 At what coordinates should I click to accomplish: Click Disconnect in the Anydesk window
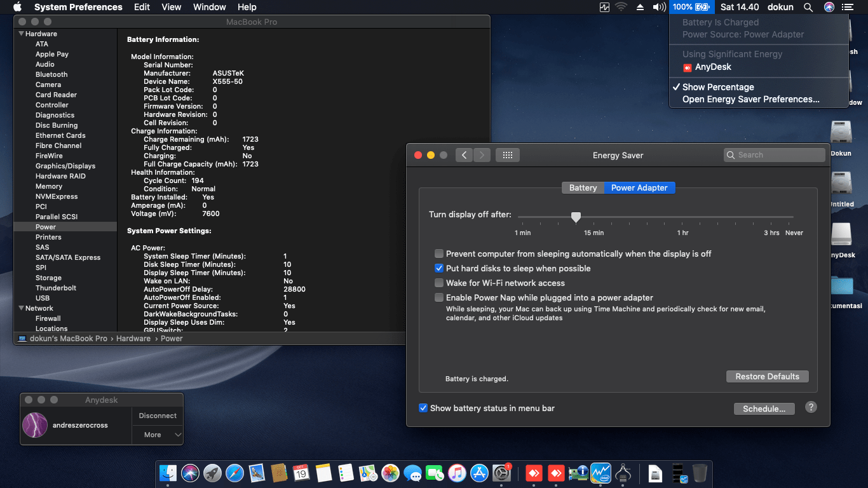click(158, 416)
